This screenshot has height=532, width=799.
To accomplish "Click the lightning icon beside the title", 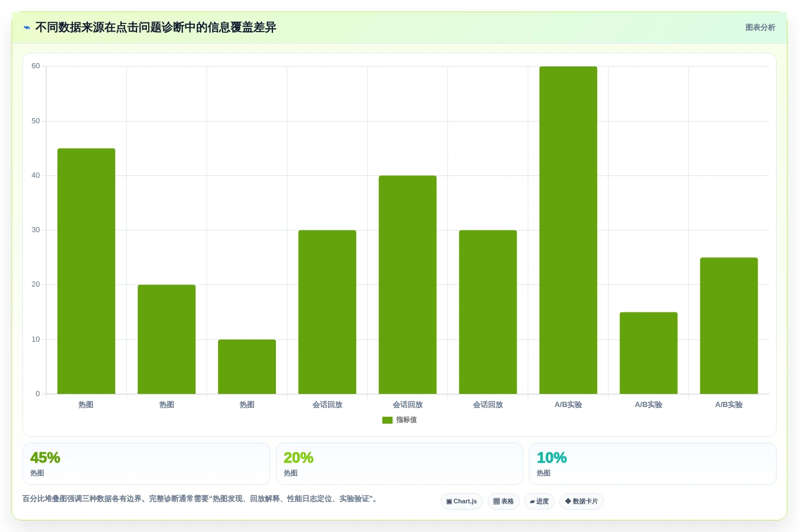I will point(27,28).
